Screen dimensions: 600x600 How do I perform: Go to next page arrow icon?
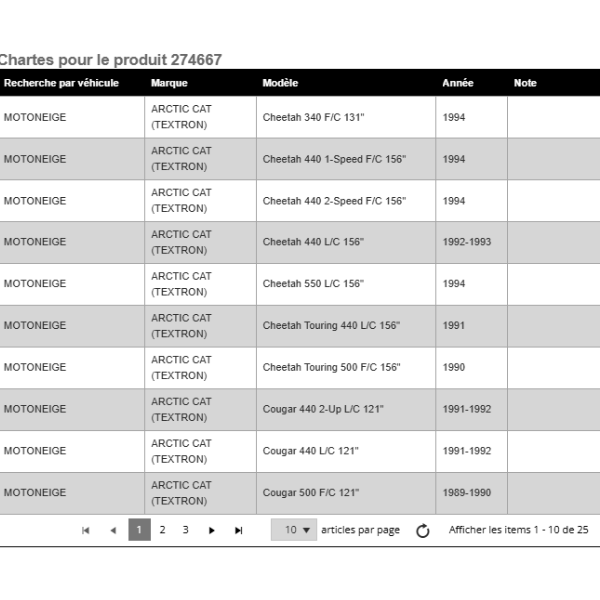211,530
